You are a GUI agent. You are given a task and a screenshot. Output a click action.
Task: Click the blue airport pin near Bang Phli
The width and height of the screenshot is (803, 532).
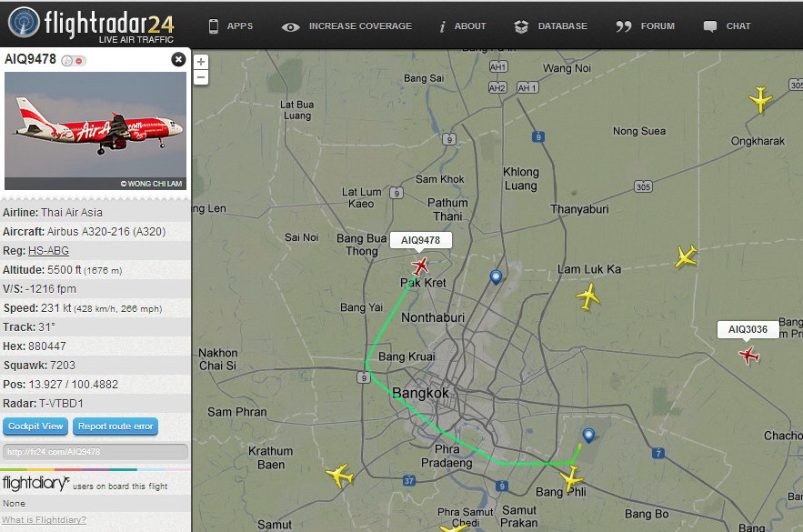point(589,436)
